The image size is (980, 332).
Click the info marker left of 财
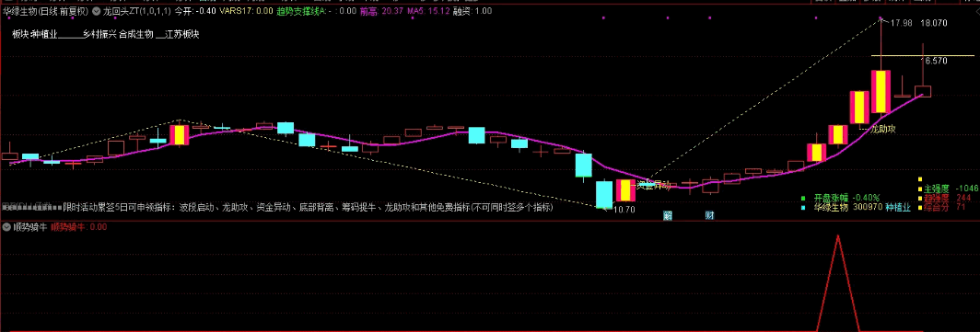coord(667,216)
